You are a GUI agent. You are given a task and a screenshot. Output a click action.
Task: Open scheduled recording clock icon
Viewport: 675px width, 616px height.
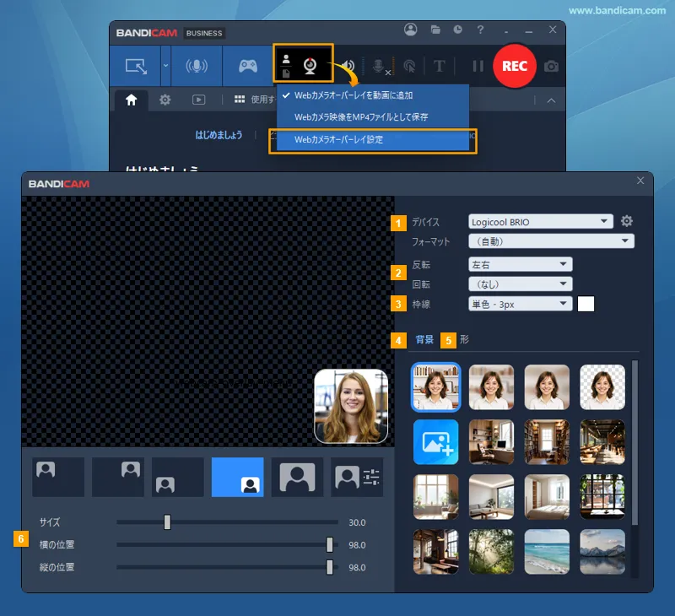[x=457, y=30]
